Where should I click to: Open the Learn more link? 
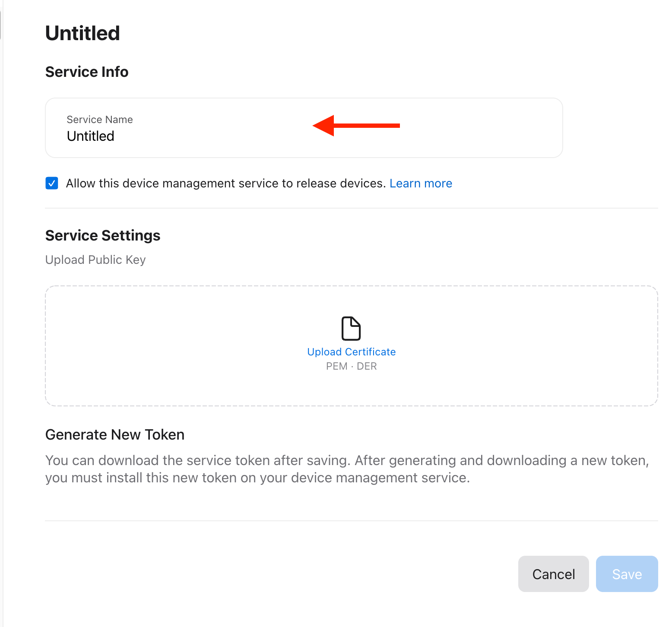421,184
